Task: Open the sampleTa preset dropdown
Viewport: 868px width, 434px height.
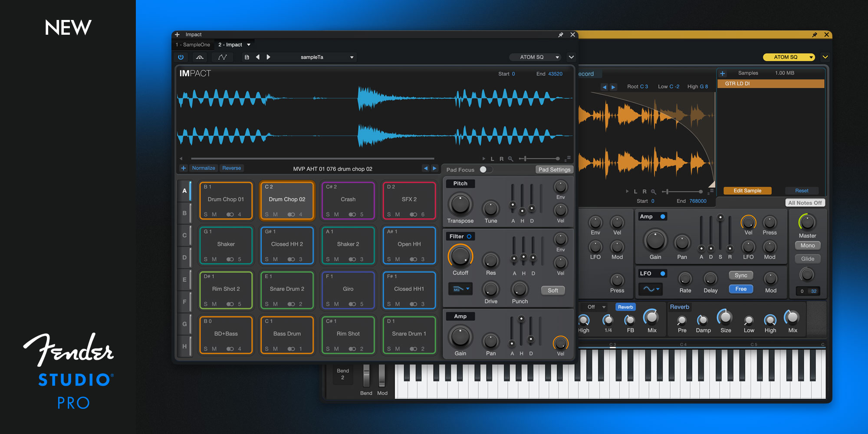Action: 352,57
